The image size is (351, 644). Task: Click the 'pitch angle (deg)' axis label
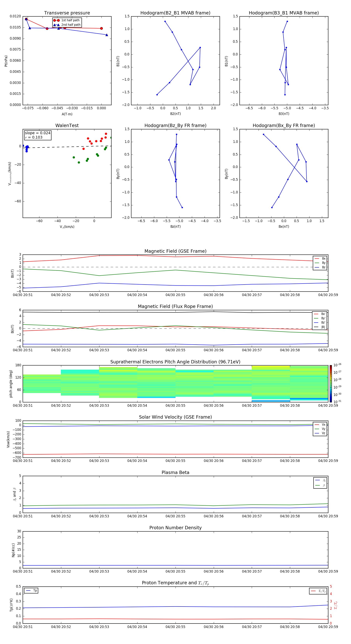click(x=11, y=384)
